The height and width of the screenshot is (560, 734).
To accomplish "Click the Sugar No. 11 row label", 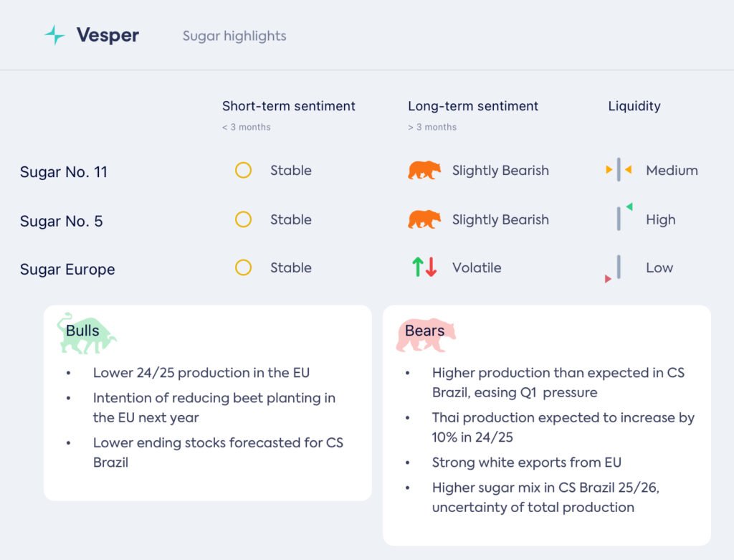I will pyautogui.click(x=64, y=172).
